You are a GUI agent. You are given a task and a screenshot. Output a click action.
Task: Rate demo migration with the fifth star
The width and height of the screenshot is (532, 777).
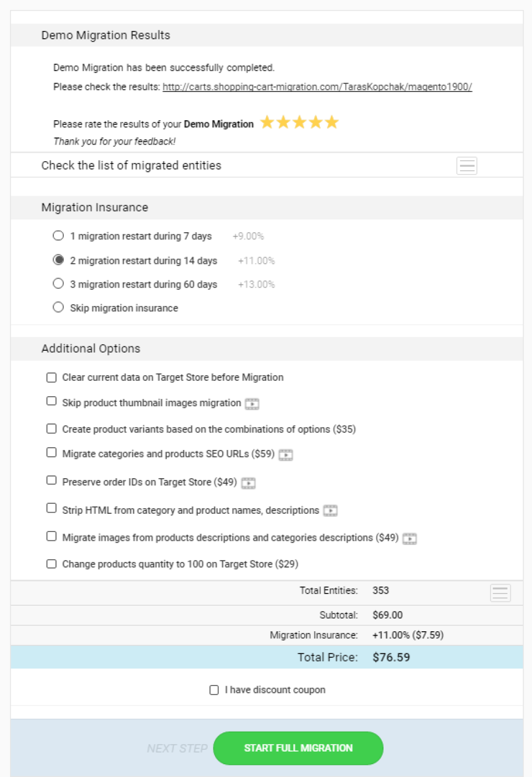332,122
